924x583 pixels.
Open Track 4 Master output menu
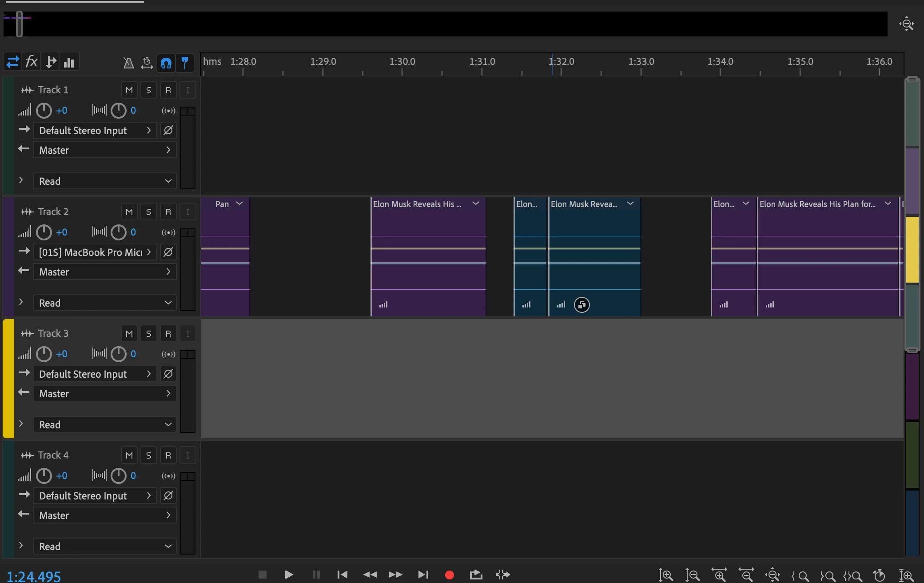pos(105,515)
